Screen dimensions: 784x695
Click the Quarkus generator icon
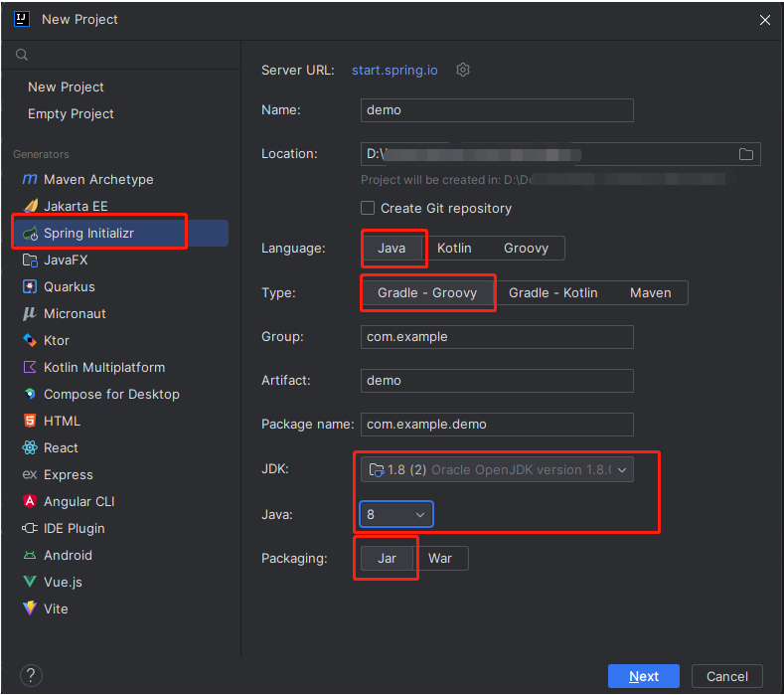30,286
